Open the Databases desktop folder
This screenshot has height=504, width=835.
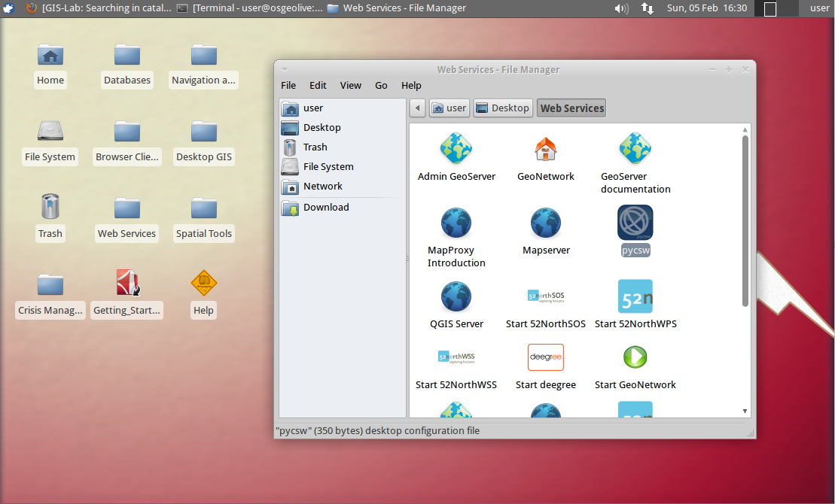127,56
